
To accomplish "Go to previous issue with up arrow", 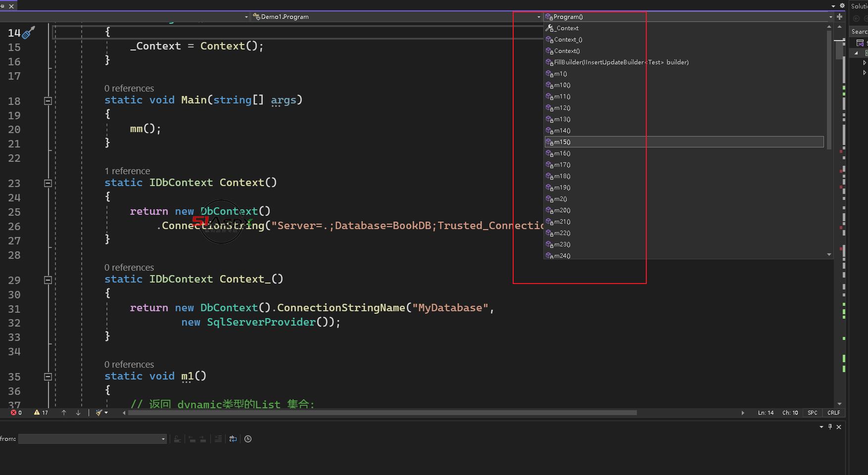I will coord(64,413).
